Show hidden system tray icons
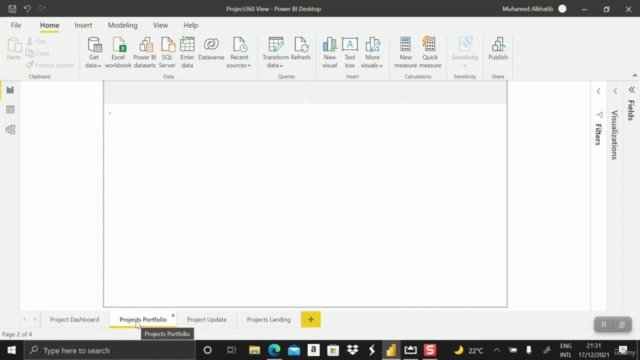Image resolution: width=640 pixels, height=360 pixels. pyautogui.click(x=497, y=350)
